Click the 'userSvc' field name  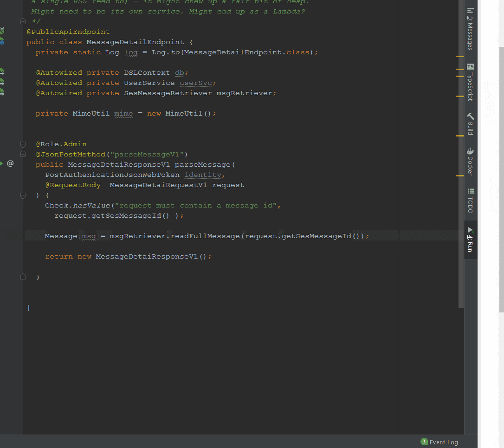196,83
